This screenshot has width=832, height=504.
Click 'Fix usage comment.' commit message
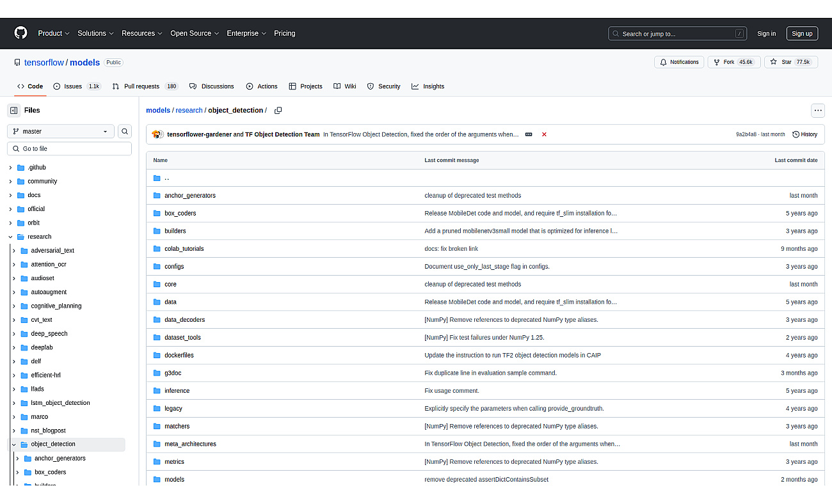pos(452,391)
